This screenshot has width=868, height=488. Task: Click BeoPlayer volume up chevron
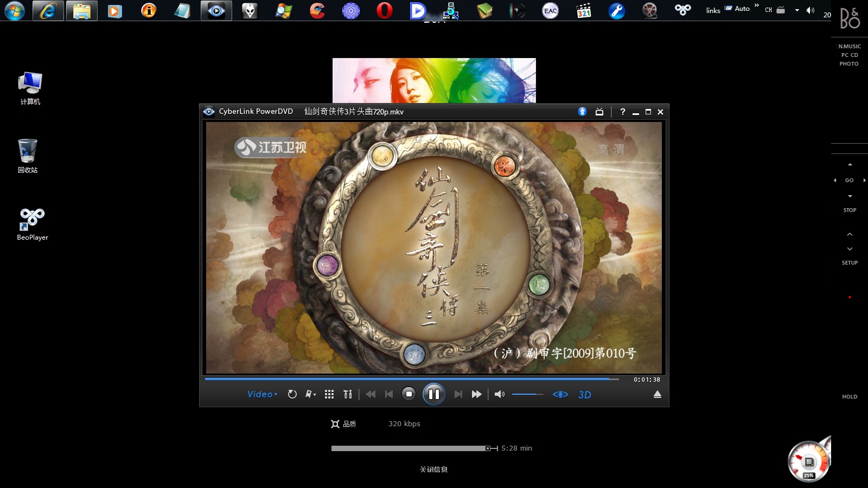850,234
